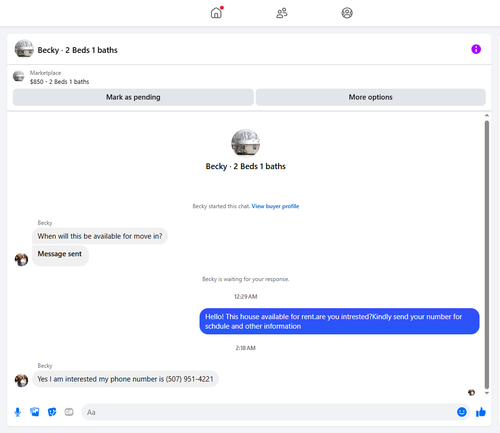The width and height of the screenshot is (500, 433).
Task: Click the large house photo in conversation
Action: (246, 143)
